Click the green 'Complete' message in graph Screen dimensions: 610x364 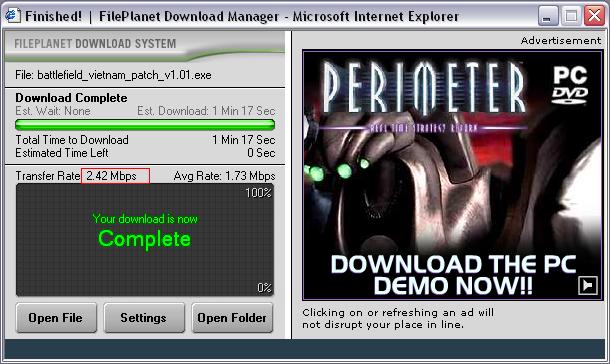pos(145,238)
